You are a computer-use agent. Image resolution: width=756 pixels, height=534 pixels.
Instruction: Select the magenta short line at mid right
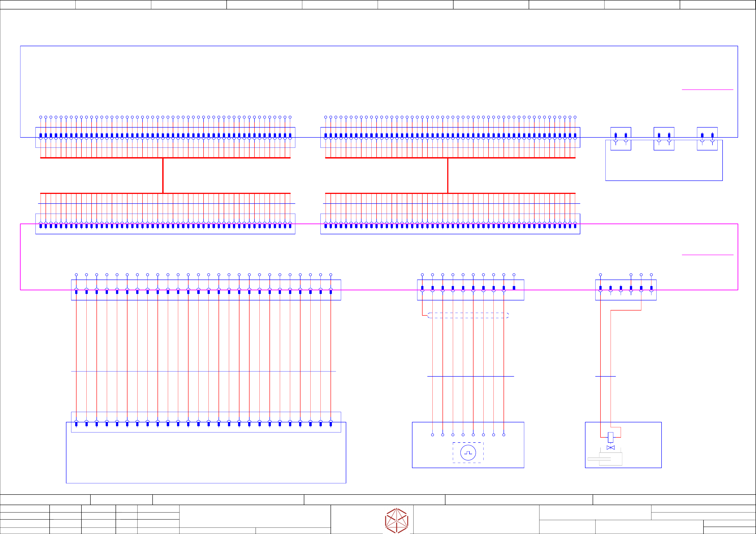pos(708,255)
